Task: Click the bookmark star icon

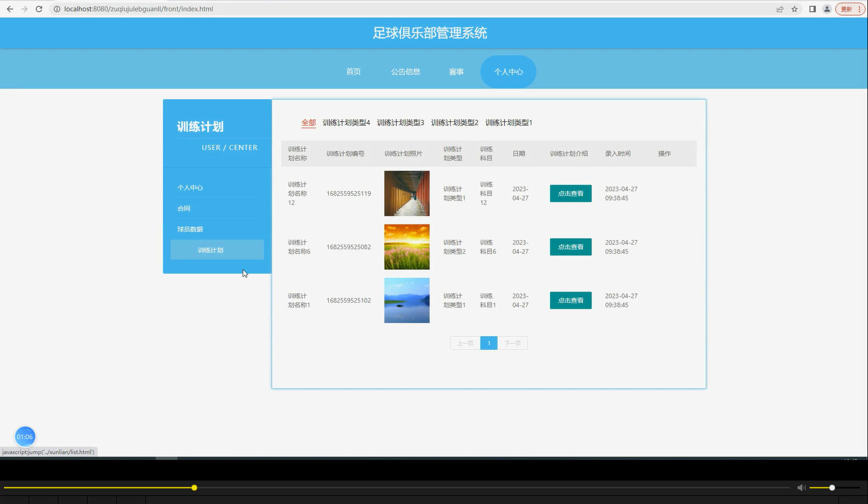Action: 794,9
